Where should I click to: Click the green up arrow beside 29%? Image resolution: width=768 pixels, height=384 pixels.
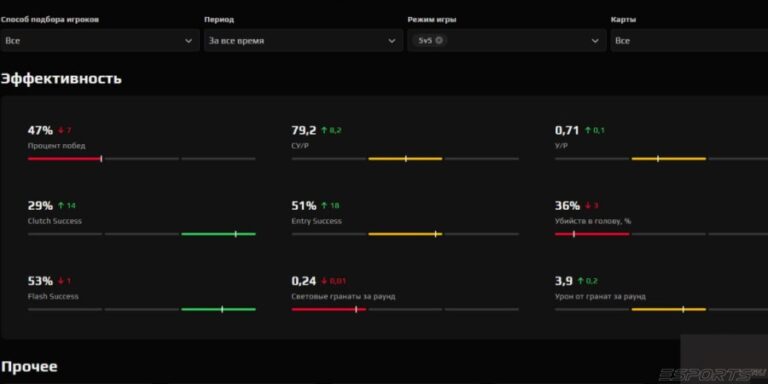[61, 206]
